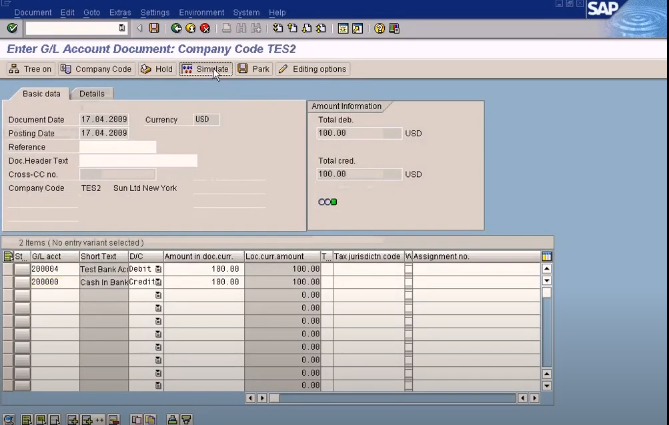Viewport: 669px width, 425px height.
Task: Tick the W checkbox in the 200004 row
Action: click(x=408, y=269)
